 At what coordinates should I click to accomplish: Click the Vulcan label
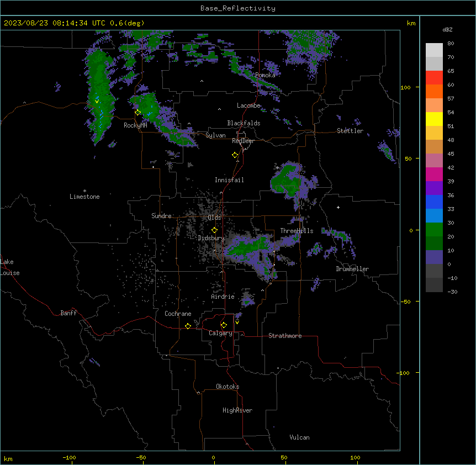coord(299,437)
